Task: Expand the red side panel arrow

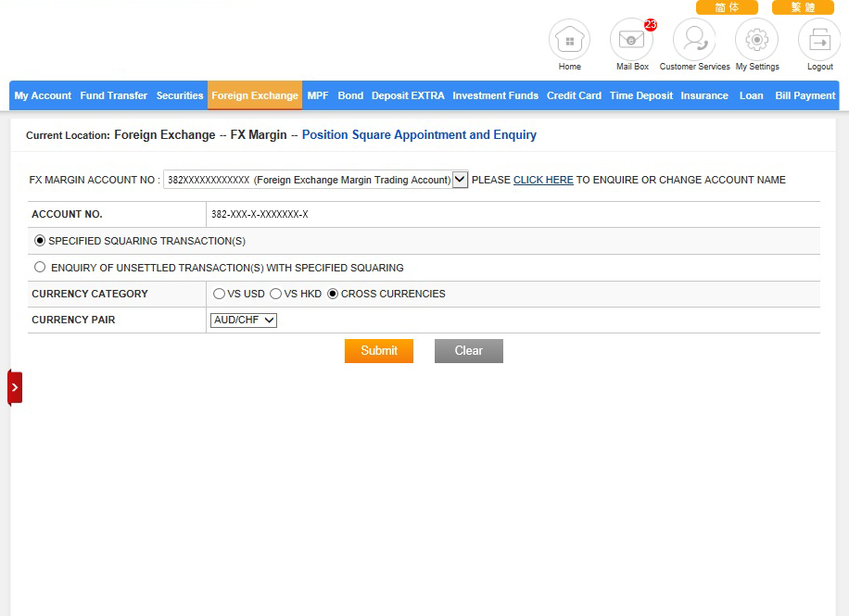Action: pyautogui.click(x=15, y=387)
